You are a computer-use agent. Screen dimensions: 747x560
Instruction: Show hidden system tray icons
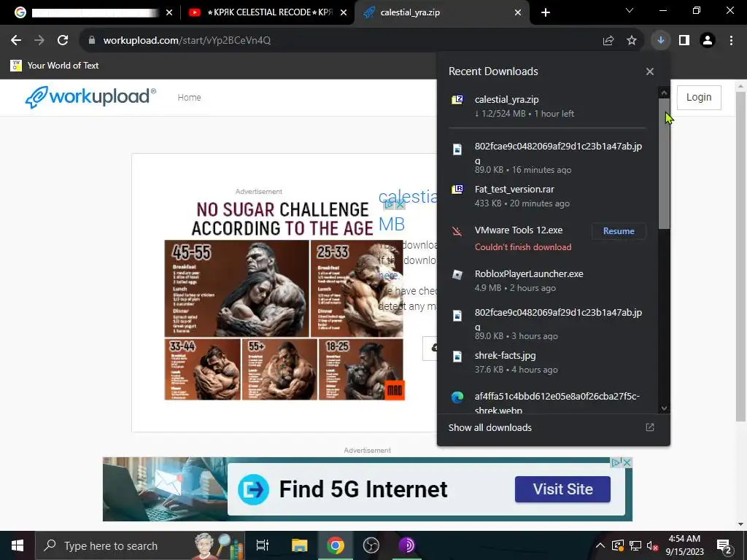click(x=600, y=545)
